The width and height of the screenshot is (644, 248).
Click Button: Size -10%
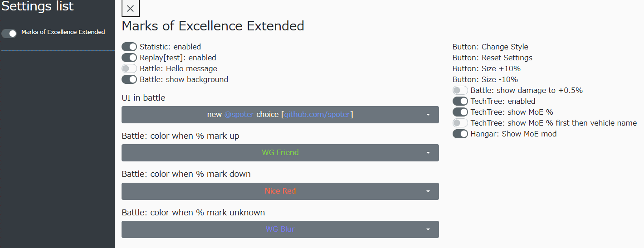(x=485, y=79)
